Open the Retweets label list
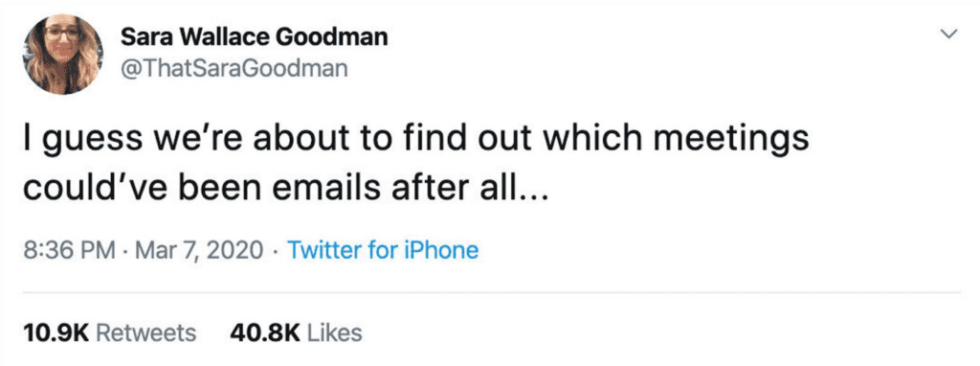This screenshot has width=980, height=366. pos(146,332)
